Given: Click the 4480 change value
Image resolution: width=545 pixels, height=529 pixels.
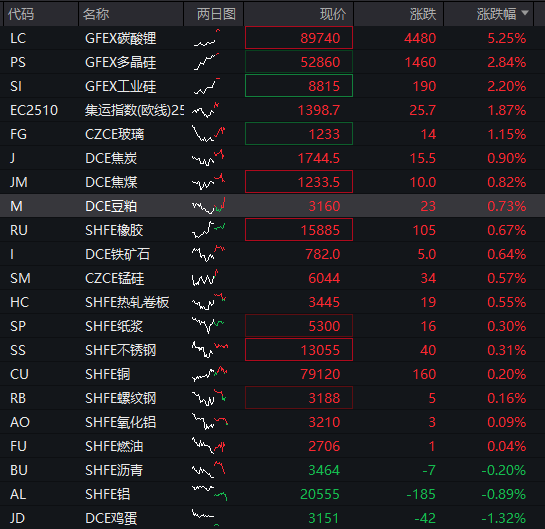Looking at the screenshot, I should pyautogui.click(x=420, y=38).
